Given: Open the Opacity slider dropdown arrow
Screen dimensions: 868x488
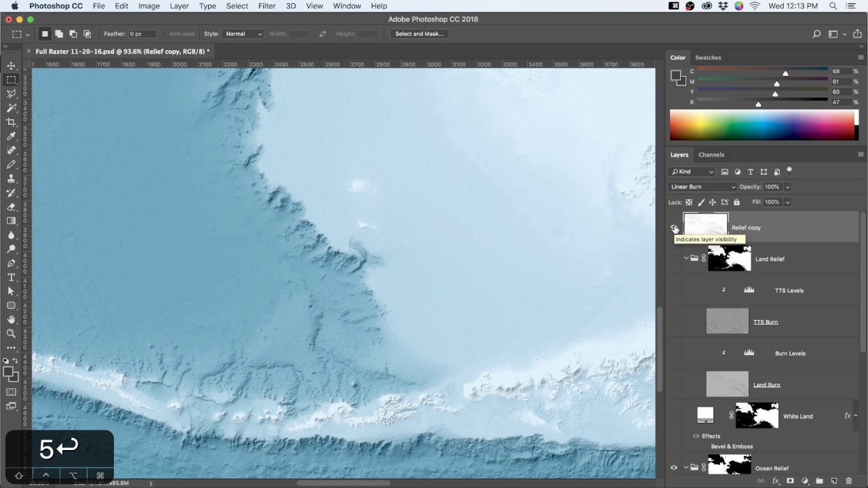Looking at the screenshot, I should tap(787, 187).
